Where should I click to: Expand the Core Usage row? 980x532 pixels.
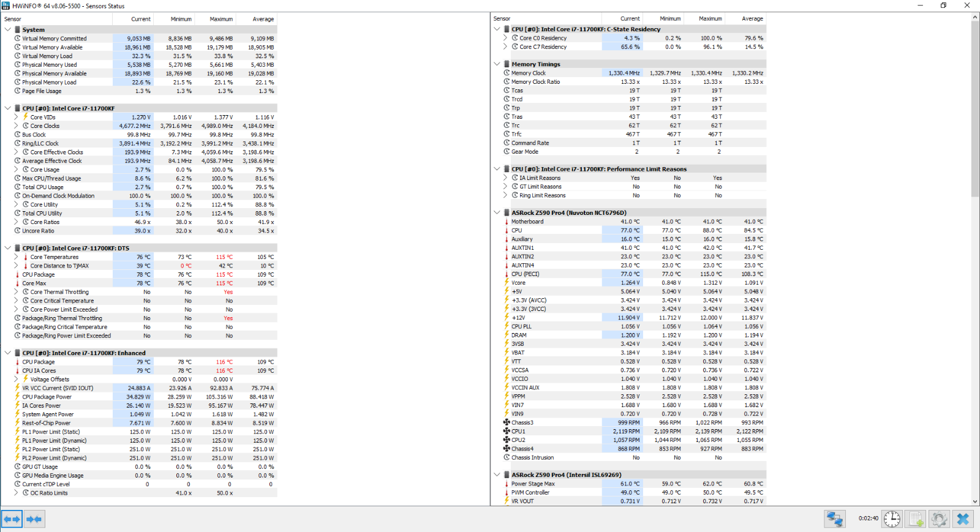tap(16, 170)
